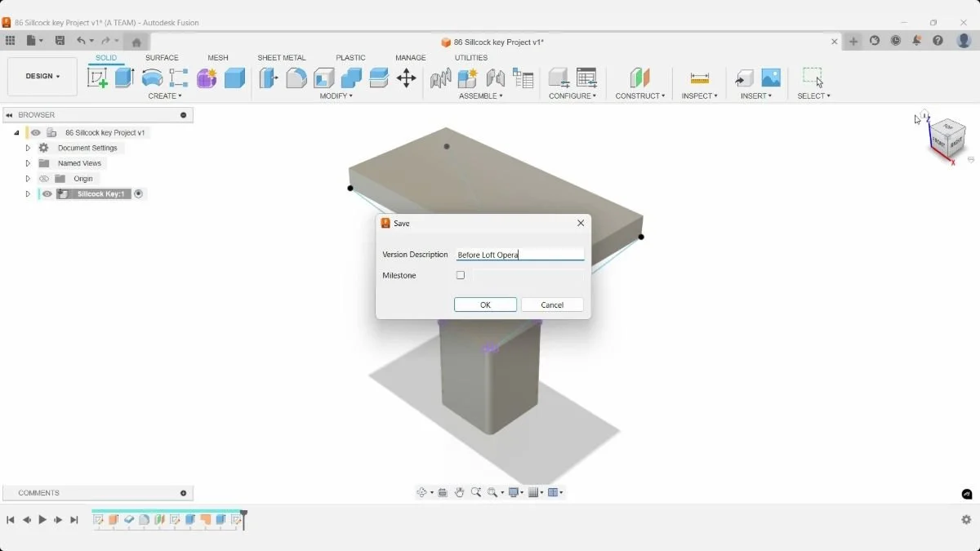Collapse the BROWSER panel arrows
Screen dimensions: 980x551
10,115
